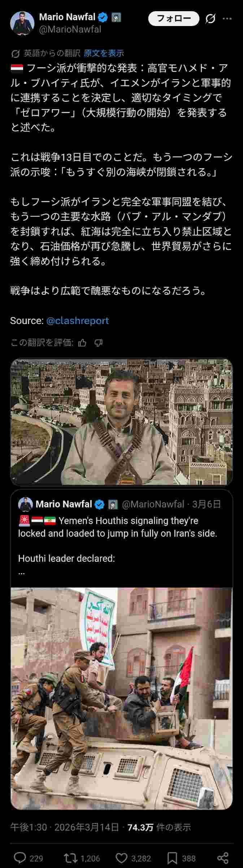243x868 pixels.
Task: Click the blue verified badge by Mario Nawfal
Action: click(103, 17)
